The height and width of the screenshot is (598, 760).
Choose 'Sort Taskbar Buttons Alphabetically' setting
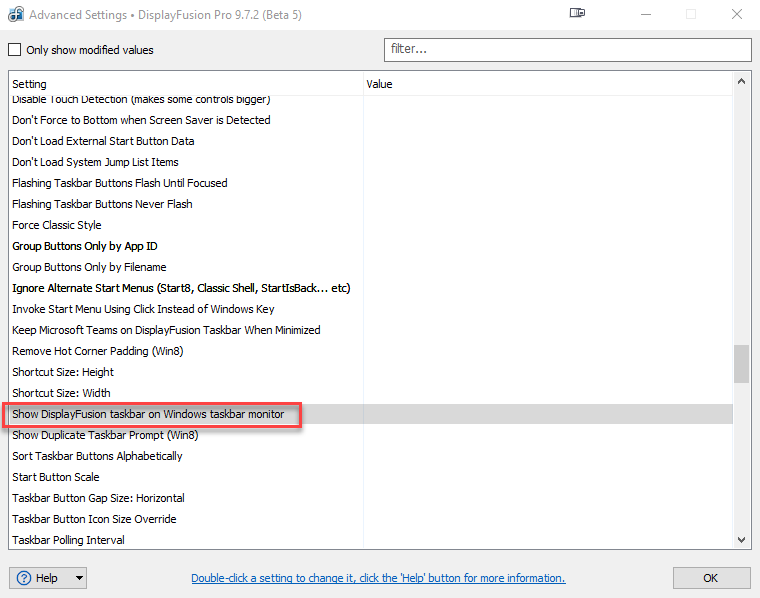pos(97,456)
